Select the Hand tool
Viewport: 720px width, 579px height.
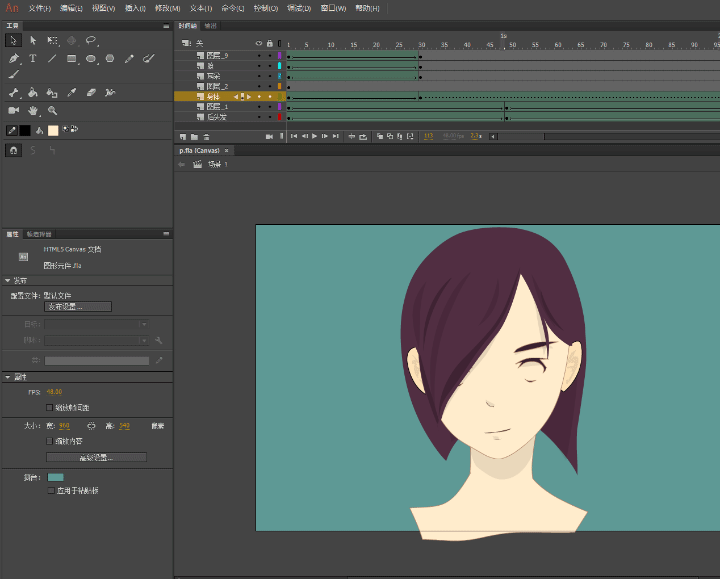pos(33,111)
